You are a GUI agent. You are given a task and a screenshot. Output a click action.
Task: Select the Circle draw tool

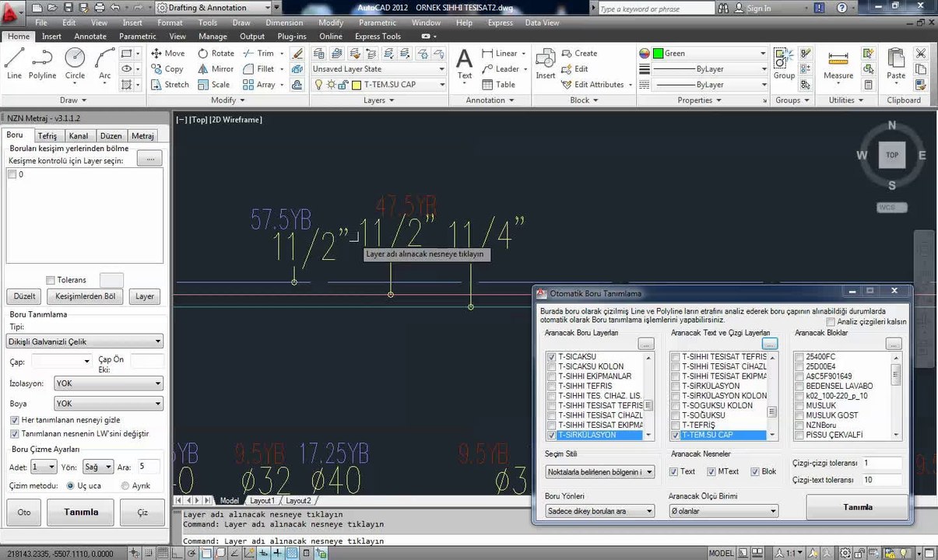point(75,63)
